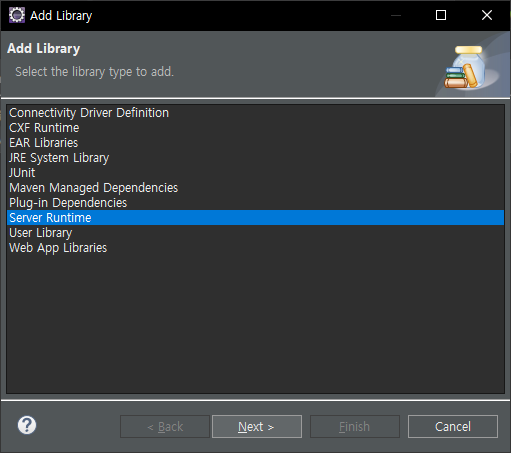This screenshot has height=453, width=511.
Task: Click the greyed-out Finish button
Action: click(355, 426)
